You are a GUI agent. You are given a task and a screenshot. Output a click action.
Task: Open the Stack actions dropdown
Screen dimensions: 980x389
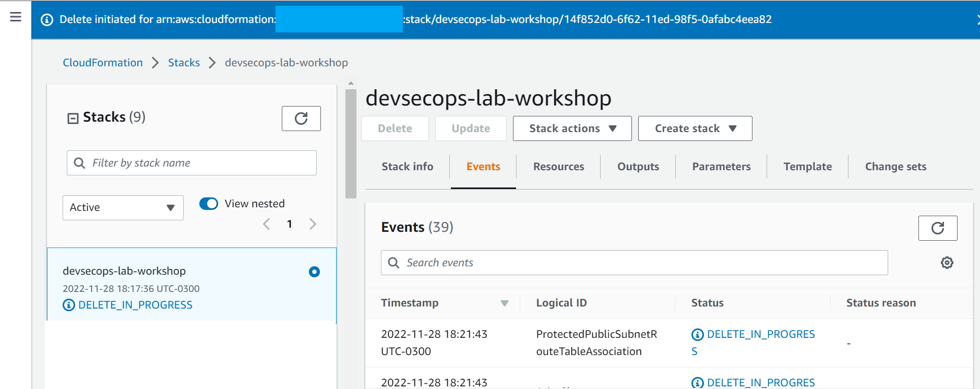(x=572, y=128)
